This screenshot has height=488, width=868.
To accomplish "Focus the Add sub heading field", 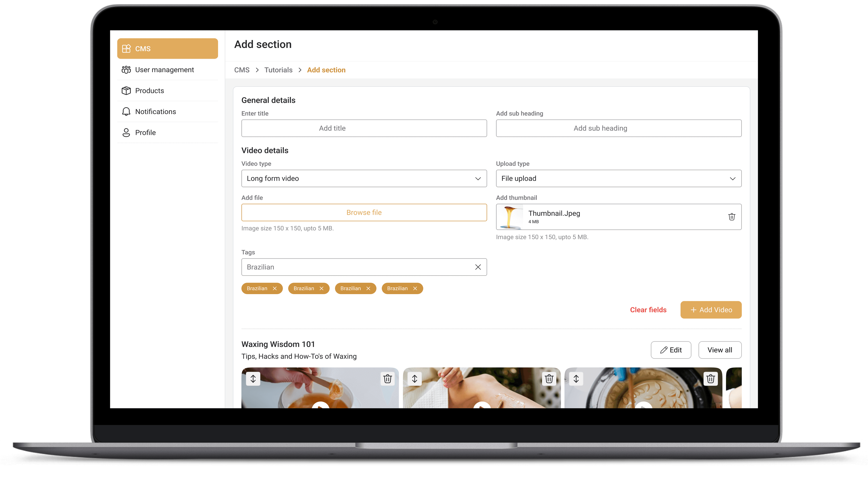I will coord(619,128).
